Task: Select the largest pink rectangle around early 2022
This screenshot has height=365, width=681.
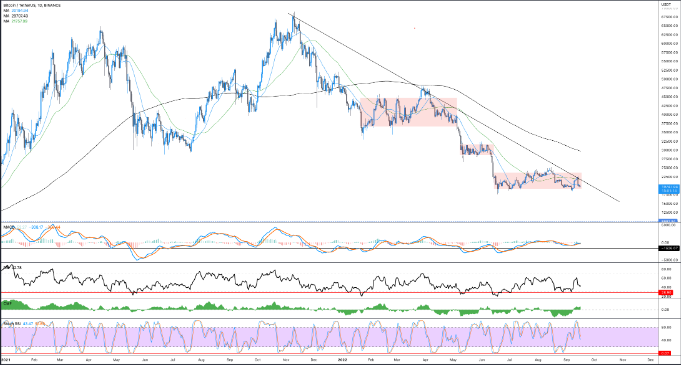Action: click(x=409, y=112)
